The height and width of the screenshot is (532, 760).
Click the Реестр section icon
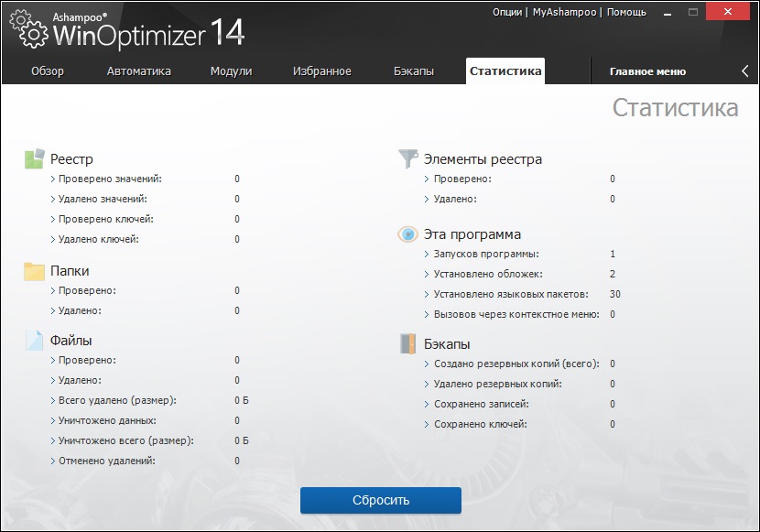[x=35, y=159]
